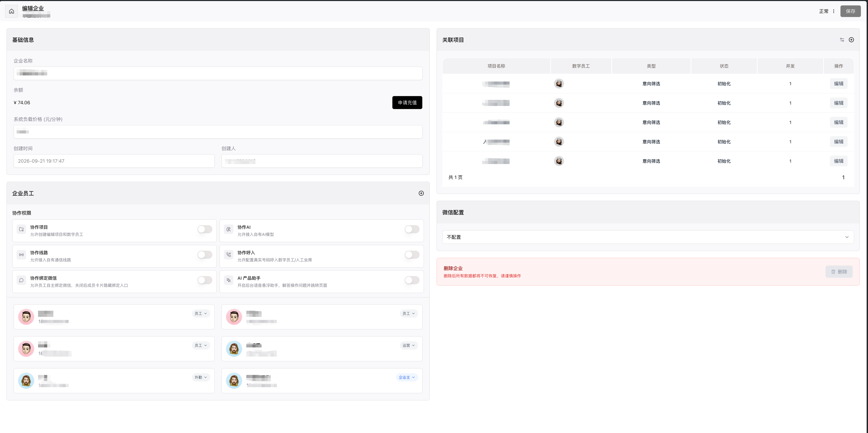
Task: Open the 员工 role dropdown on the top-right employee card
Action: [x=408, y=313]
